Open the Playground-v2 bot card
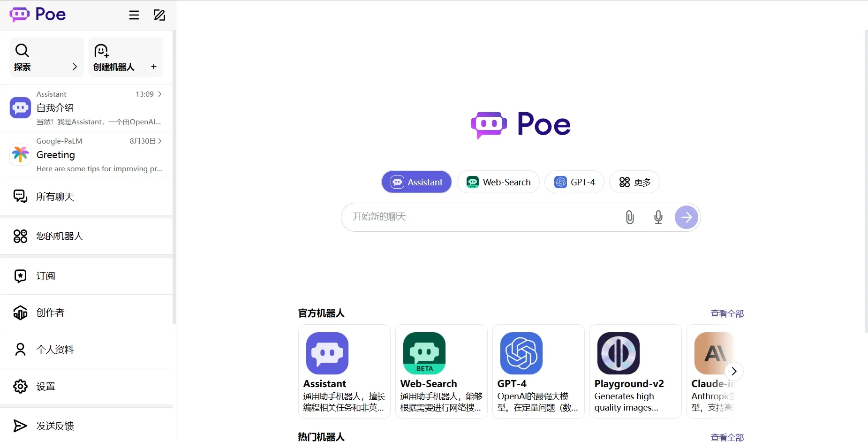Viewport: 868px width, 442px height. (635, 371)
